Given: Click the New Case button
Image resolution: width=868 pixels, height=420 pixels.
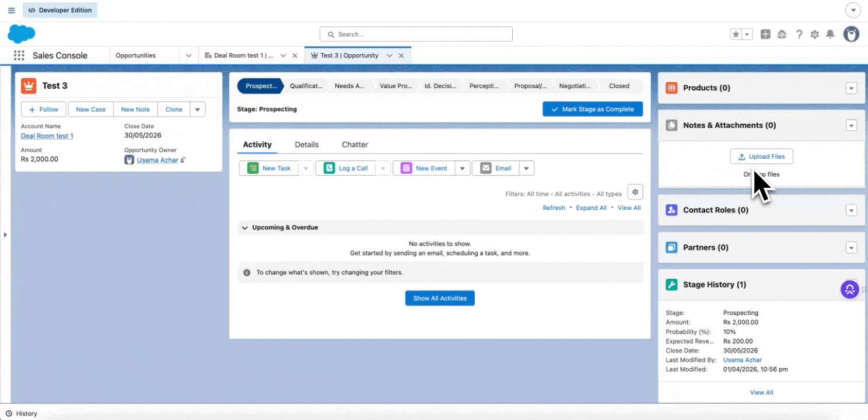Looking at the screenshot, I should click(90, 109).
